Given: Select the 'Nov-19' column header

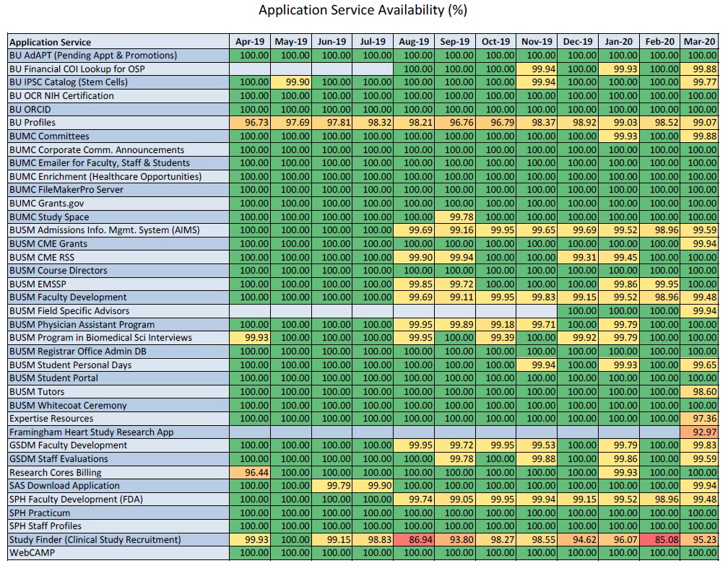Looking at the screenshot, I should click(537, 41).
